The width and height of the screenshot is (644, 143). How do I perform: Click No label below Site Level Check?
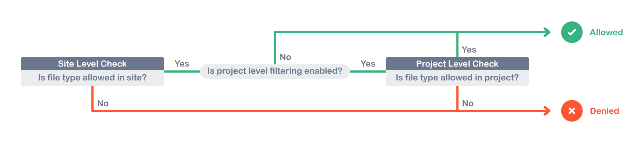point(103,103)
